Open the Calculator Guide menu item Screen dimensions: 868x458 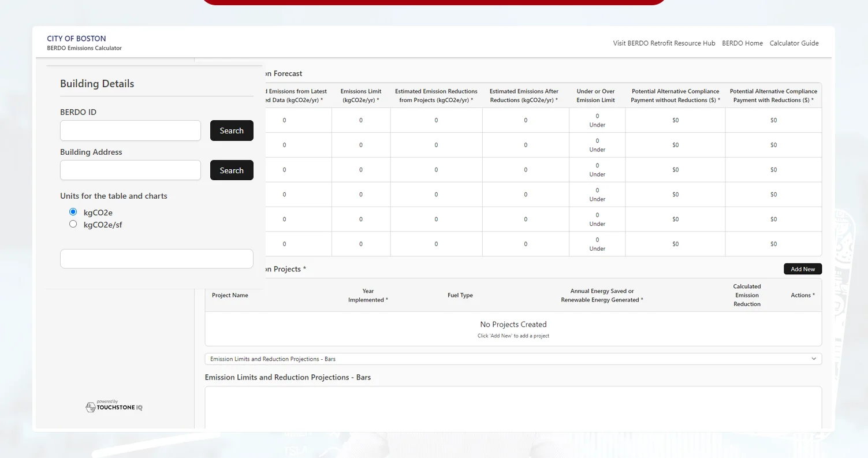(x=794, y=43)
